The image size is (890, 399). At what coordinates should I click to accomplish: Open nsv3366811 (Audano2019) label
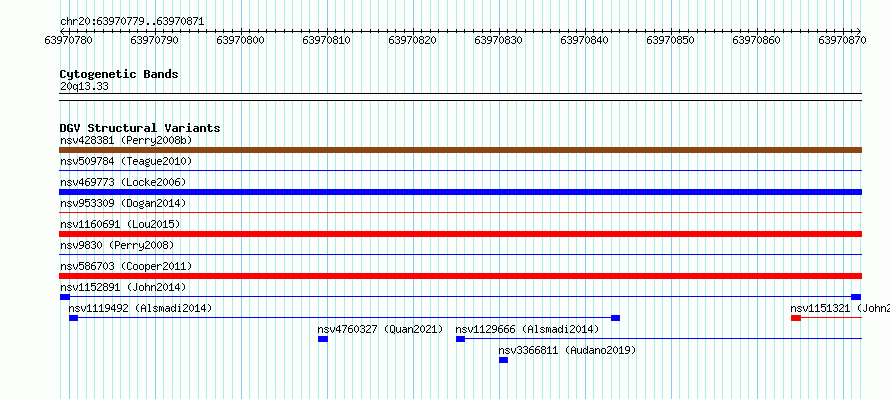pos(568,350)
